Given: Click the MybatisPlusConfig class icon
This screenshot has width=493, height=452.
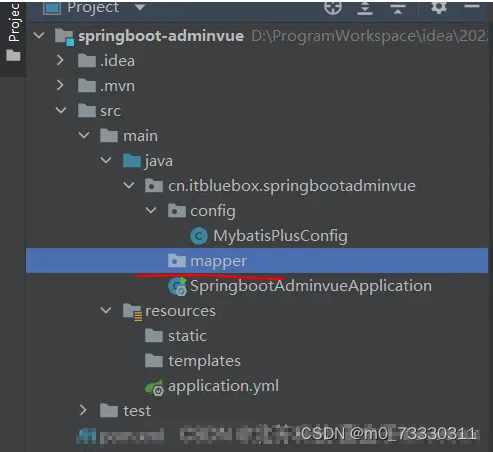Looking at the screenshot, I should 199,236.
